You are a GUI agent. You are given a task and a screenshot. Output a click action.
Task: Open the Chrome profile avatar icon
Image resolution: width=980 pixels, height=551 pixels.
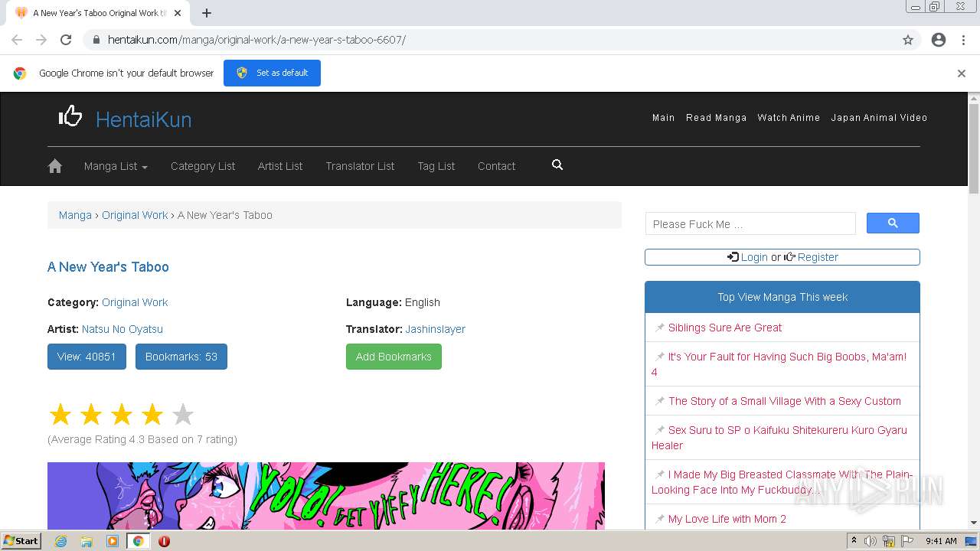(x=939, y=40)
